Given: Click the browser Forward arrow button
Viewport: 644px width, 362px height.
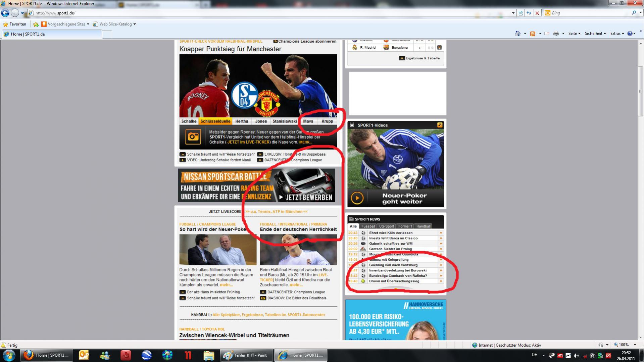Looking at the screenshot, I should pos(15,13).
